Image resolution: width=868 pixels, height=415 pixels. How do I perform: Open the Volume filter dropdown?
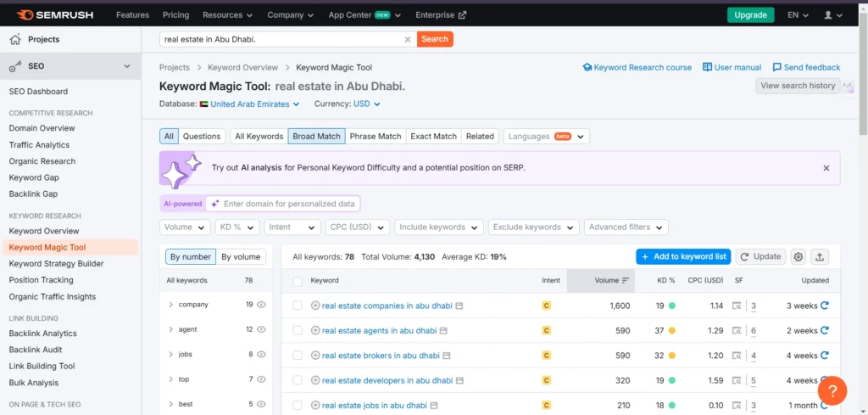pyautogui.click(x=185, y=227)
